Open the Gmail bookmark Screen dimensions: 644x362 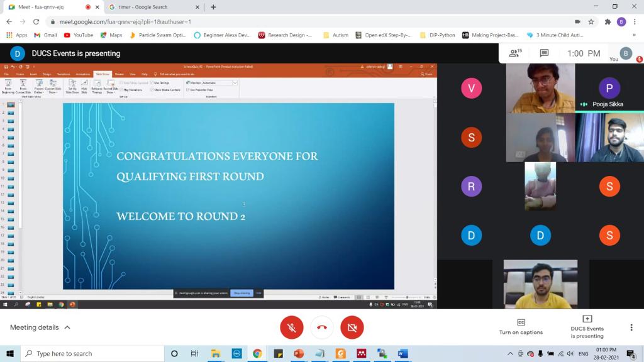(45, 35)
